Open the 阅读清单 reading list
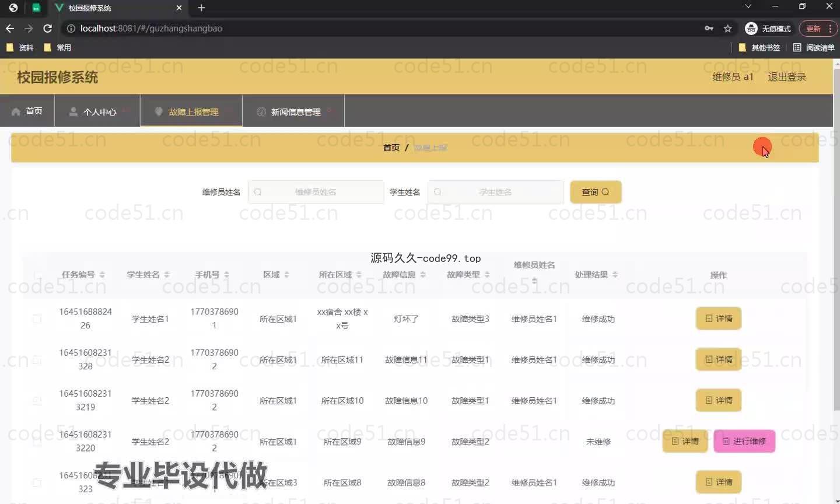 click(x=814, y=47)
